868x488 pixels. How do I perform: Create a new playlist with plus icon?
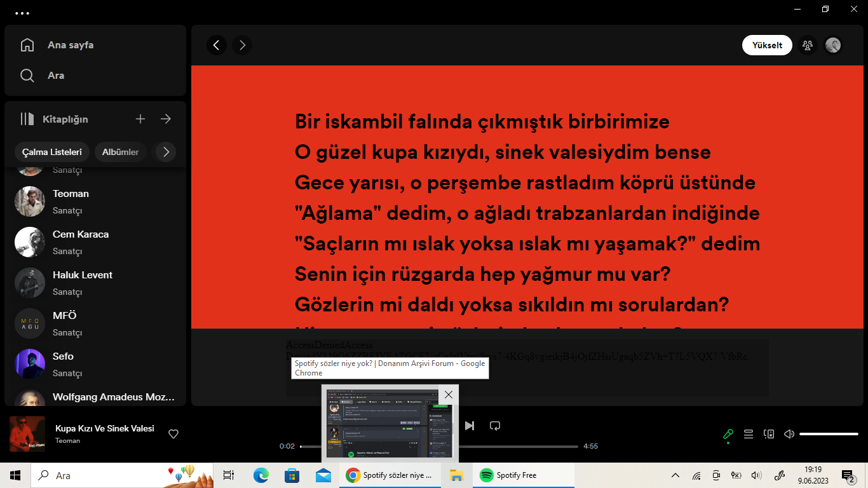tap(140, 119)
